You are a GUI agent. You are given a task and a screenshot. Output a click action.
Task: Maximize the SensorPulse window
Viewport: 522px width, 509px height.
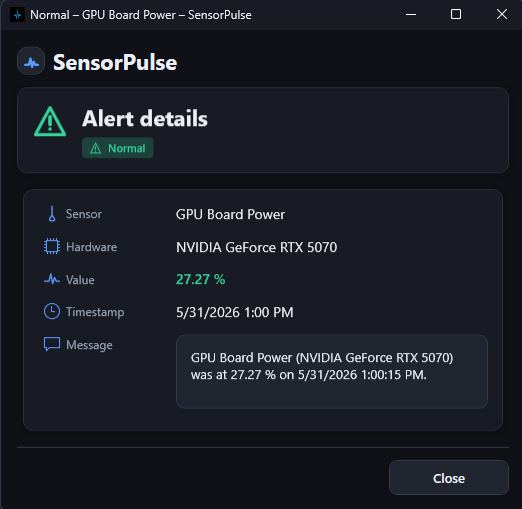(456, 15)
